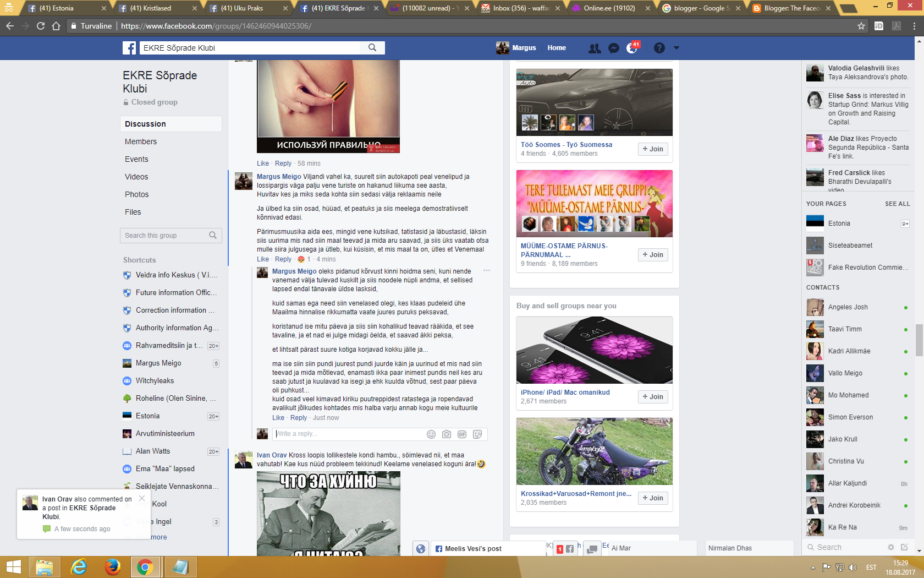Open the motorbike group cover thumbnail

tap(595, 451)
